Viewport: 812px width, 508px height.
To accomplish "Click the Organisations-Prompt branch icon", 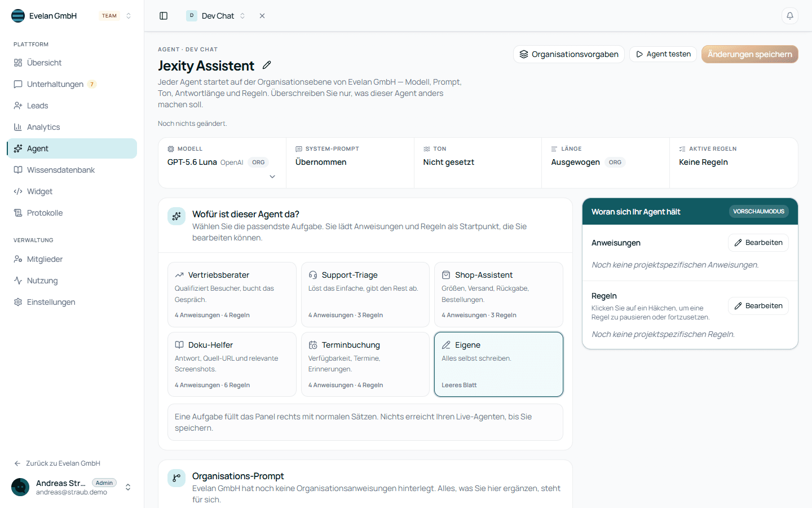I will pyautogui.click(x=176, y=478).
